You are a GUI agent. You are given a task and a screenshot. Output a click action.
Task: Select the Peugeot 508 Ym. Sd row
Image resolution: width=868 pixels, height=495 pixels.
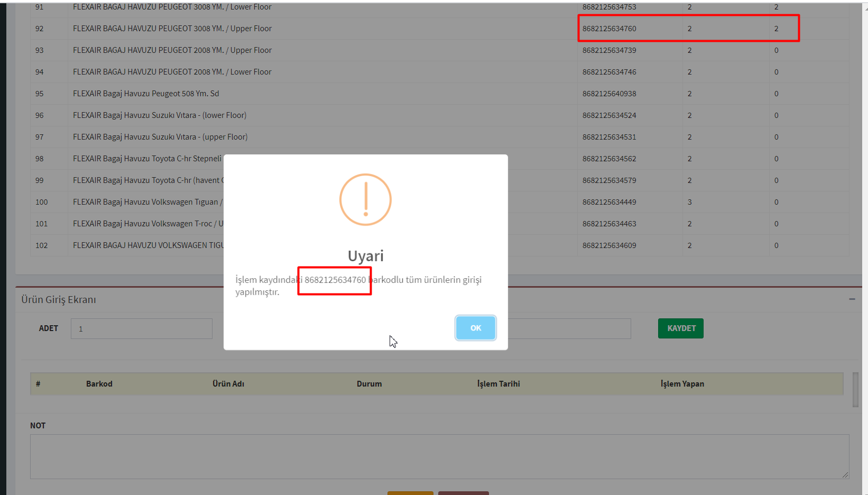tap(146, 94)
